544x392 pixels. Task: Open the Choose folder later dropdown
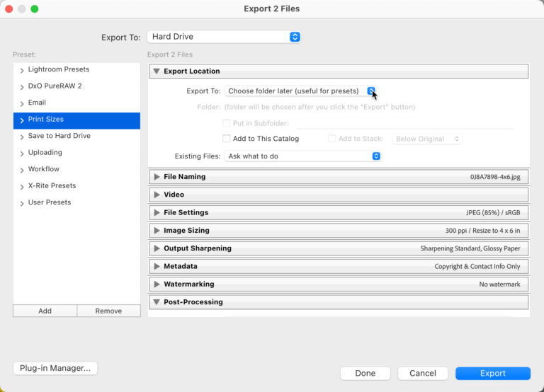(300, 91)
